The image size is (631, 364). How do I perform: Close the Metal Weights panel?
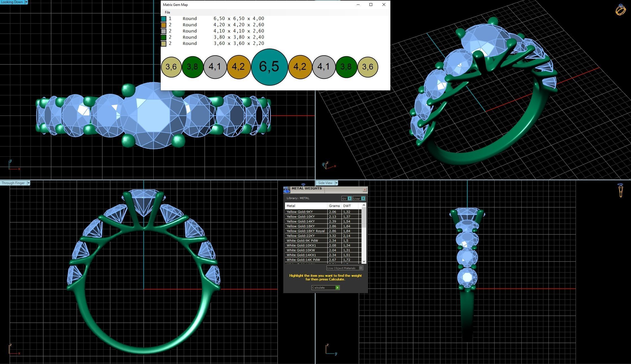click(365, 190)
